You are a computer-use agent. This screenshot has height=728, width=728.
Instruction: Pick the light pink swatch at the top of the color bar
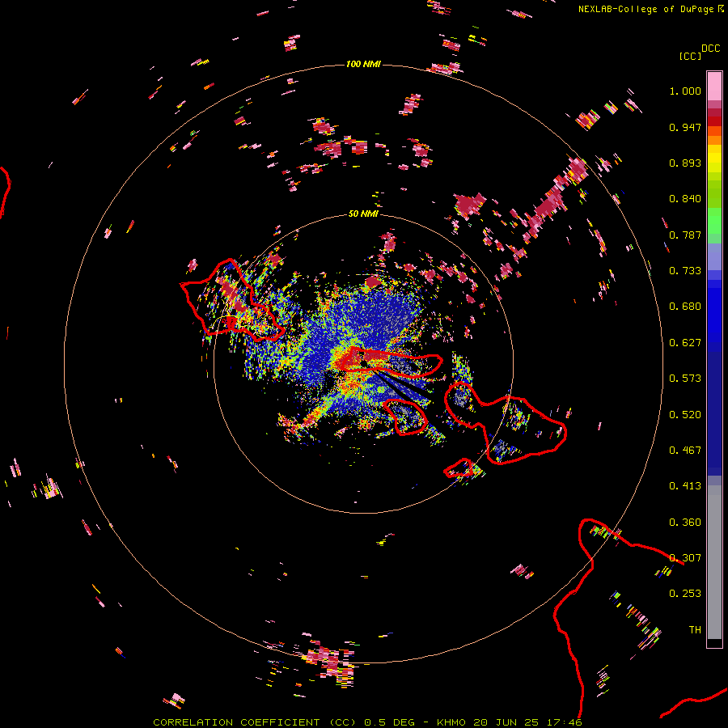point(714,87)
